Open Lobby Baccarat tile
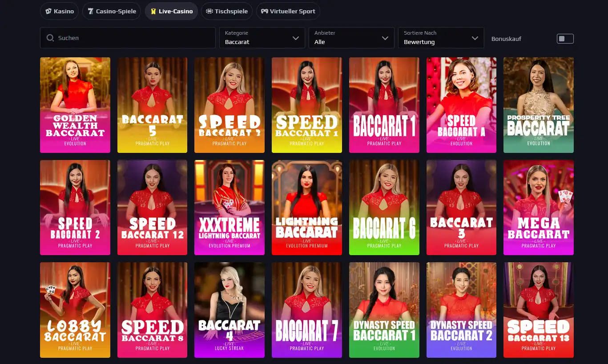Image resolution: width=608 pixels, height=364 pixels. [x=75, y=310]
